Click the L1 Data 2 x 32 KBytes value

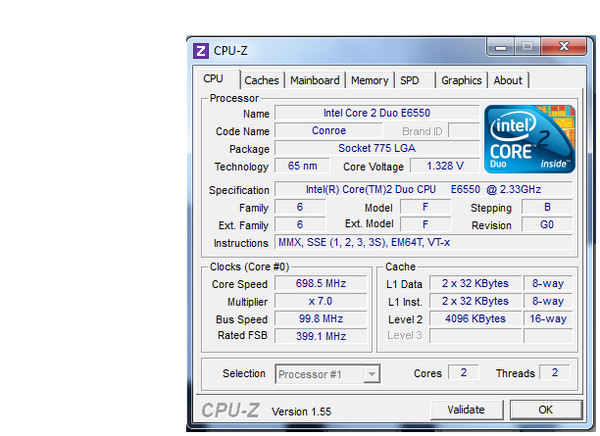pyautogui.click(x=475, y=283)
